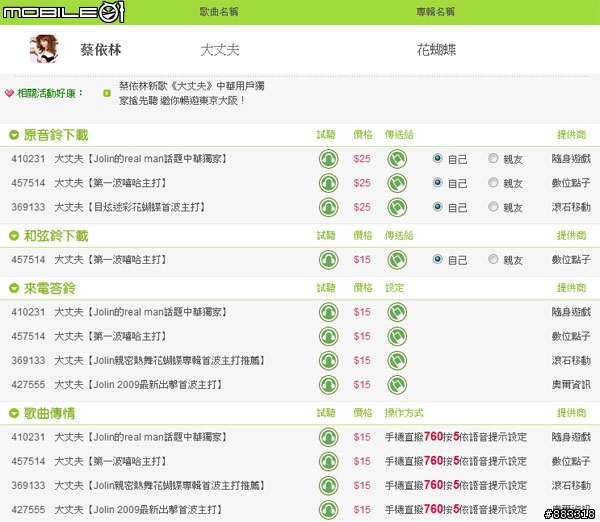600x522 pixels.
Task: Click song title 大丈夫 in header row
Action: (x=220, y=50)
